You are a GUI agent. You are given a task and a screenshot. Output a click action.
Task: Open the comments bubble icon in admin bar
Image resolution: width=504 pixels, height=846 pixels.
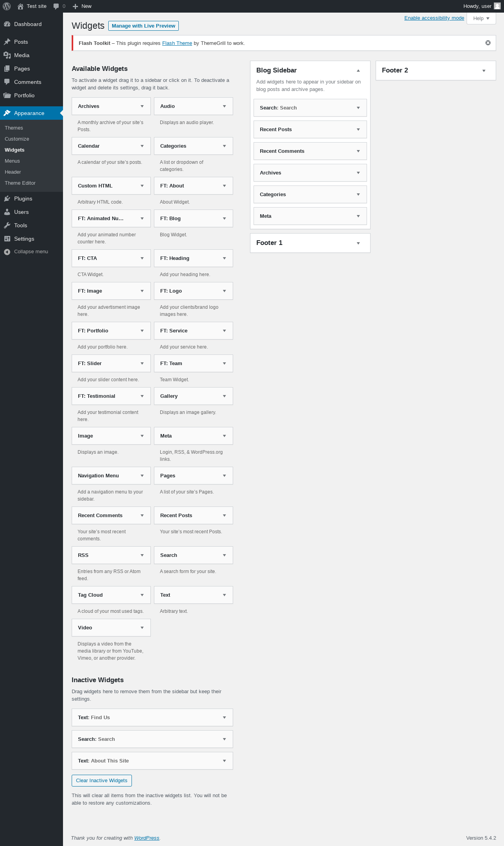pyautogui.click(x=56, y=6)
